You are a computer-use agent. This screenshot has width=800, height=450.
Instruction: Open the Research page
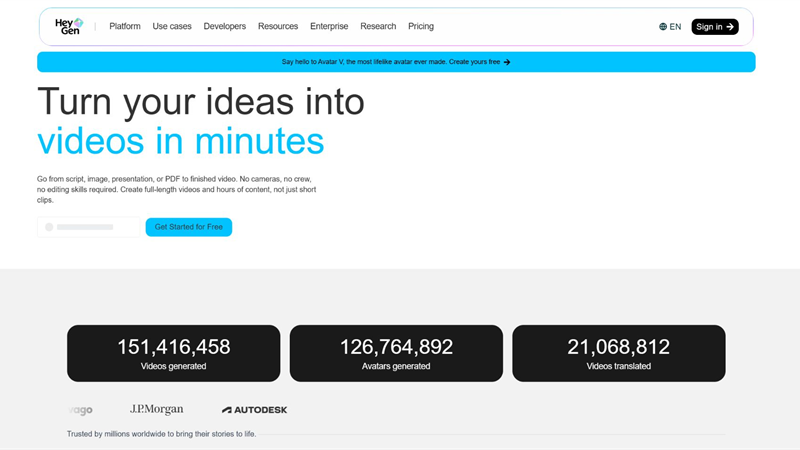point(378,26)
